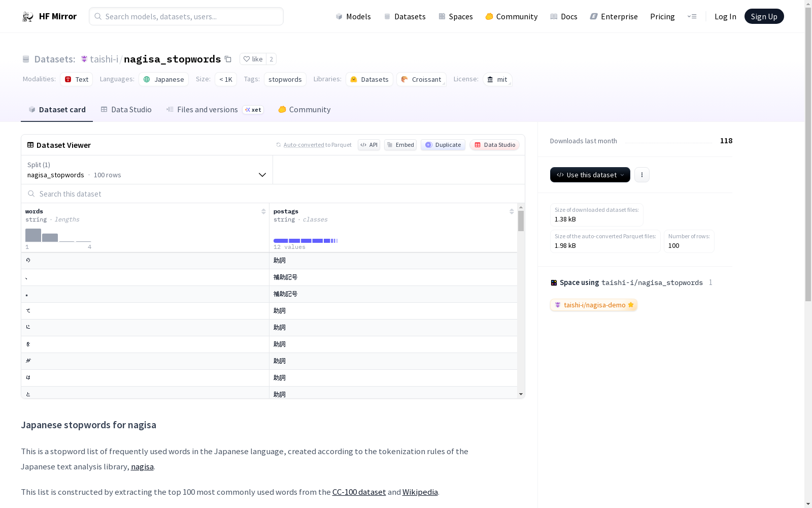This screenshot has width=812, height=508.
Task: Open the taishi-i author link
Action: click(104, 59)
